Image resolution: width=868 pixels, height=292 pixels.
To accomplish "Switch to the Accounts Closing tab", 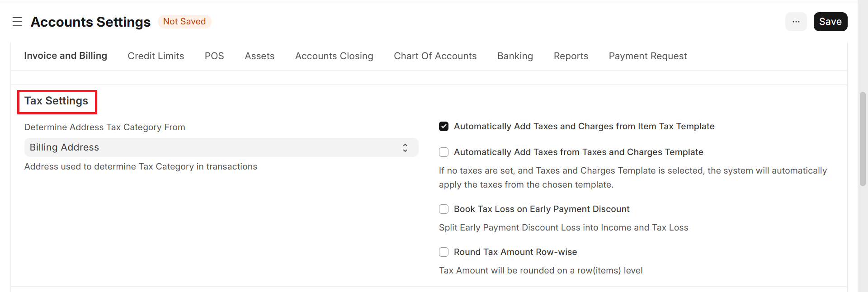I will coord(334,56).
